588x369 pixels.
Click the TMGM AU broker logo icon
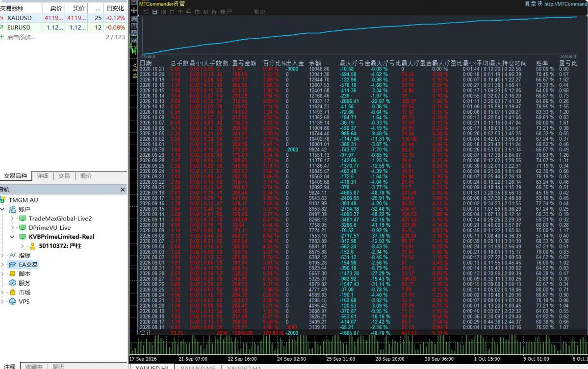tap(3, 200)
